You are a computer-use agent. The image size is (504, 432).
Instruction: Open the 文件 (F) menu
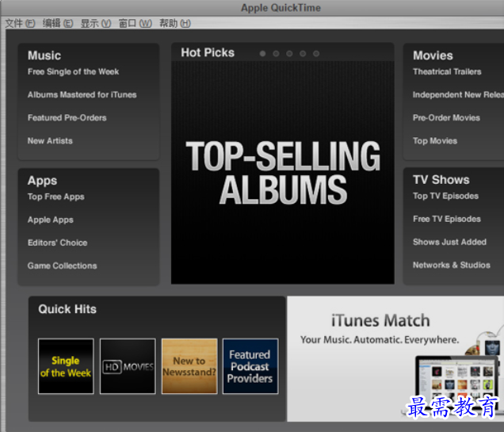click(x=20, y=24)
